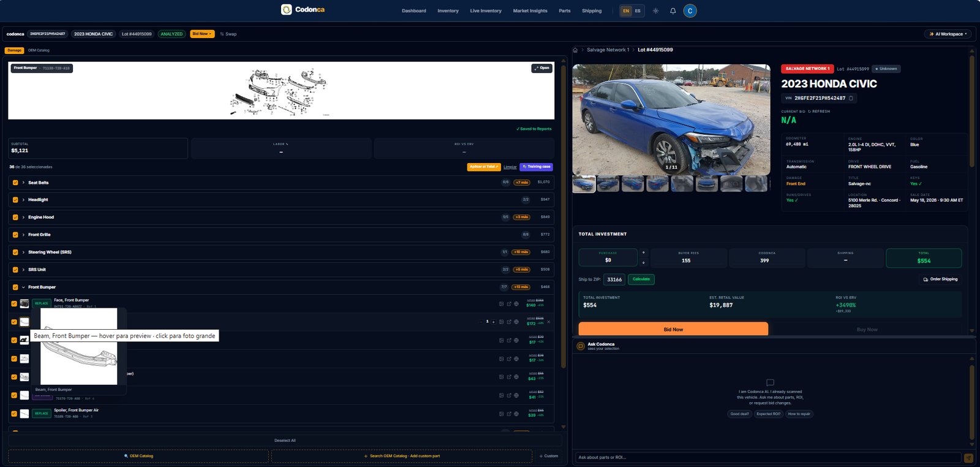980x467 pixels.
Task: Click the Spoiler, Front Bumper Air thumbnail
Action: (24, 414)
